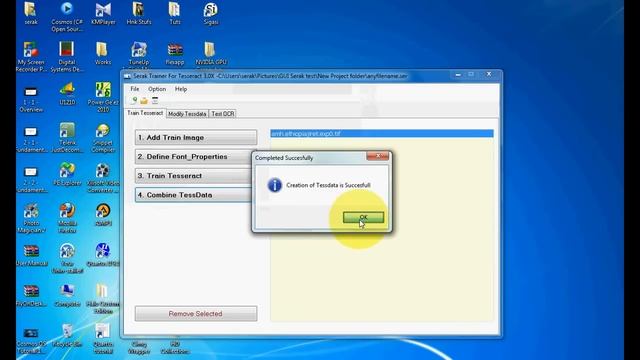
Task: Open the Digital Systems Design icon
Action: (67, 57)
